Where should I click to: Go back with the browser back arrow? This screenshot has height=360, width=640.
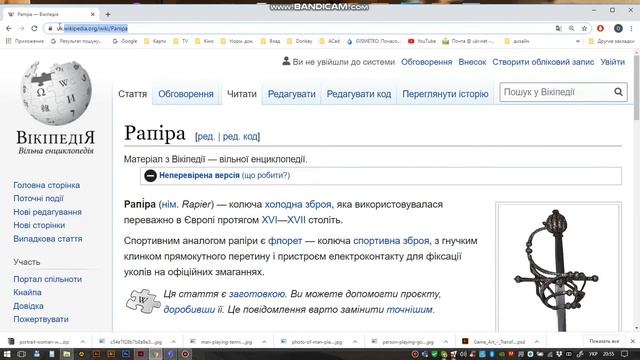click(9, 28)
